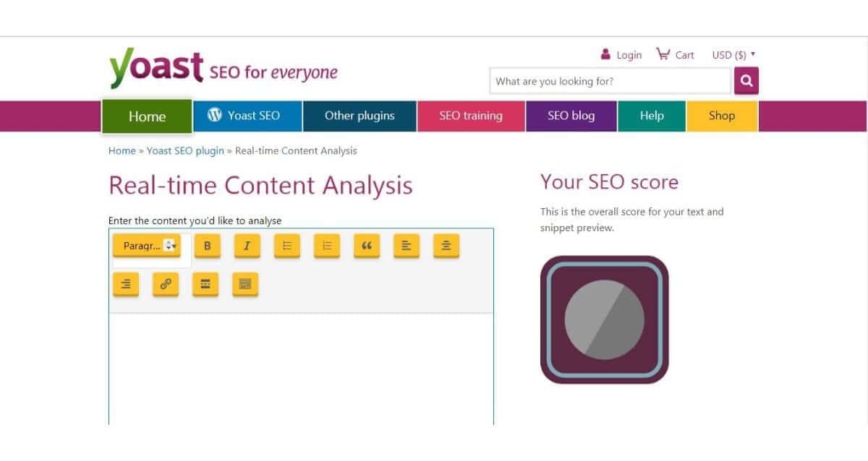The height and width of the screenshot is (461, 868).
Task: Toggle the toolbar kitchen sink
Action: (x=245, y=284)
